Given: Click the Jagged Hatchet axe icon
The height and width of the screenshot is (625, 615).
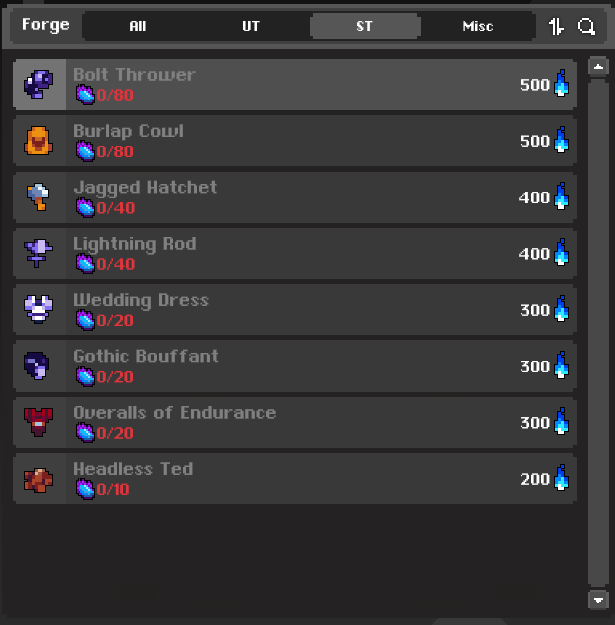Looking at the screenshot, I should coord(38,197).
